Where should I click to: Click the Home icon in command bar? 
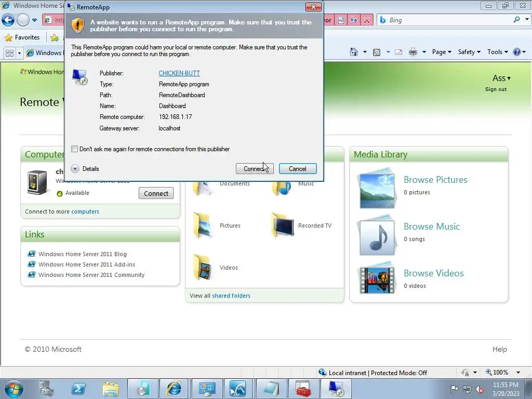point(353,52)
